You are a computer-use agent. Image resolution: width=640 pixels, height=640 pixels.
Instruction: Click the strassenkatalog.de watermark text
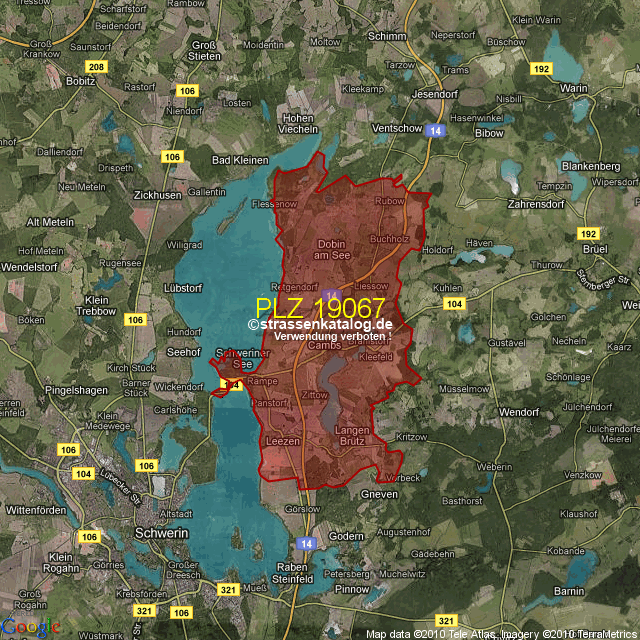click(320, 324)
